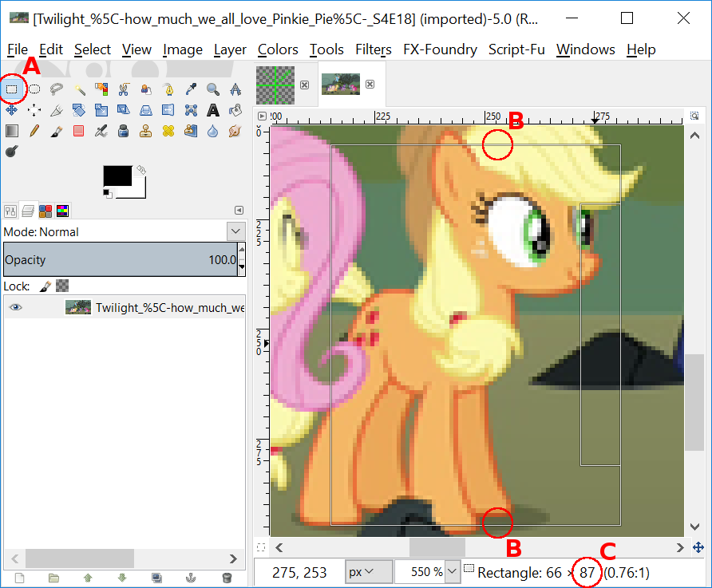712x588 pixels.
Task: Select the Pencil tool
Action: tap(34, 131)
